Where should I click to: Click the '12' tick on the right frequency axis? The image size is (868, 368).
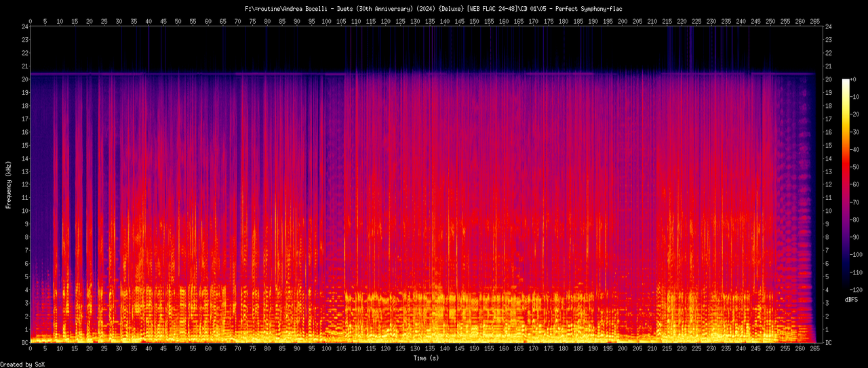click(827, 185)
